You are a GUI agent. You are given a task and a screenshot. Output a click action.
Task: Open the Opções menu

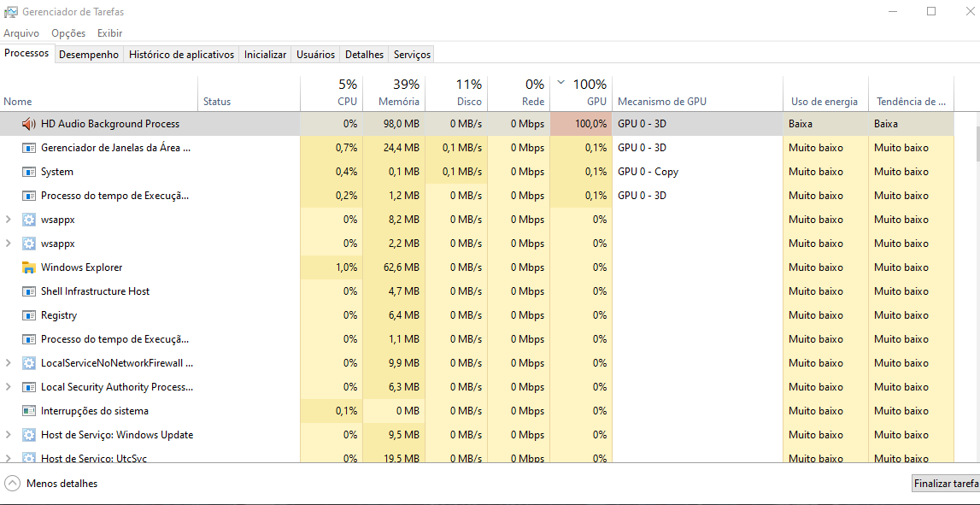coord(68,33)
